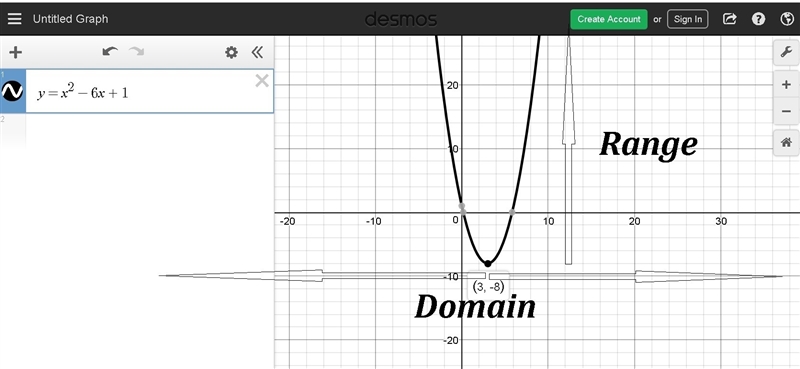Viewport: 800px width, 369px height.
Task: Add a new expression item
Action: [16, 52]
